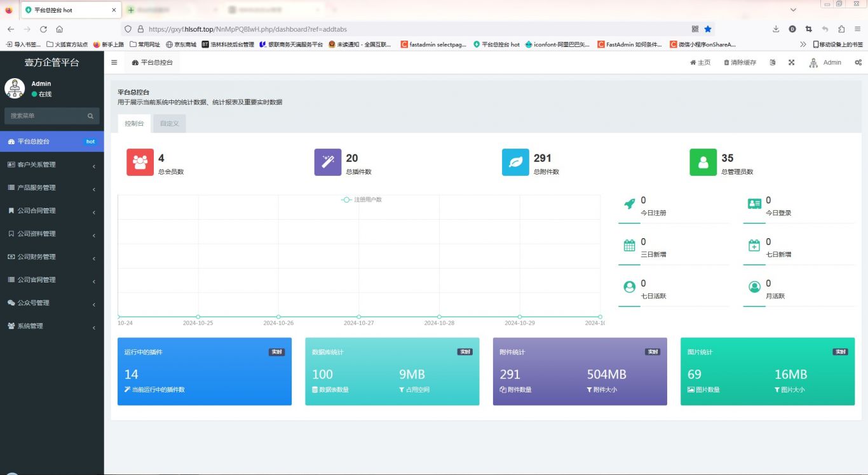
Task: Click the site shield icon in address bar
Action: pos(128,29)
